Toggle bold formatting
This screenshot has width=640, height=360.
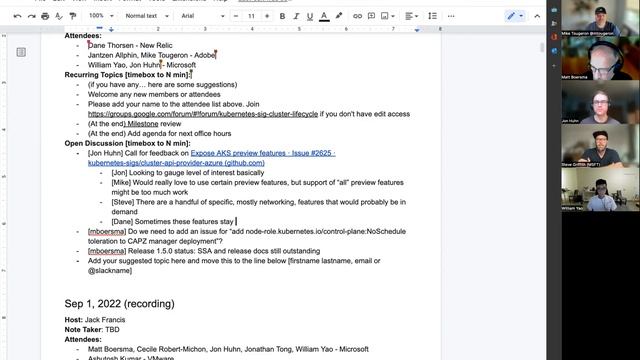point(282,16)
